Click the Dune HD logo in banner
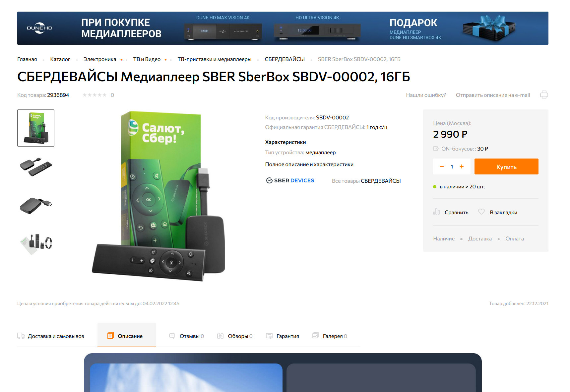 pyautogui.click(x=40, y=28)
